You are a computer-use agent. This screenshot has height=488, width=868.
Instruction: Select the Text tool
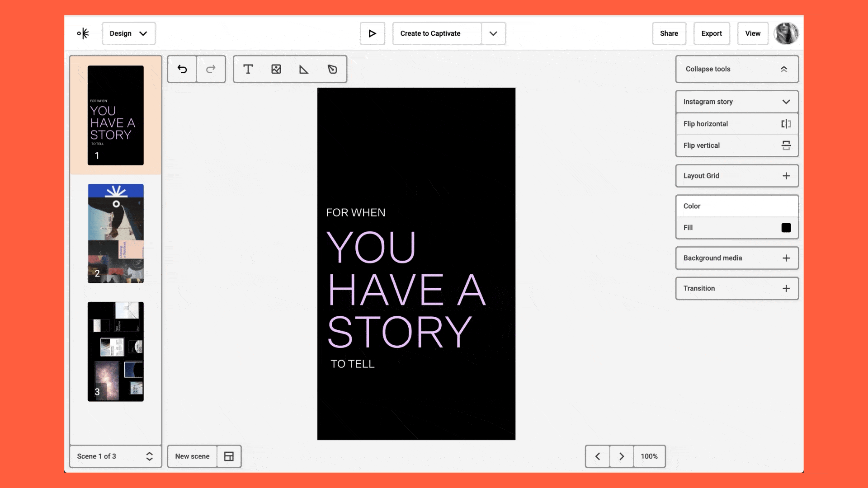pos(248,69)
